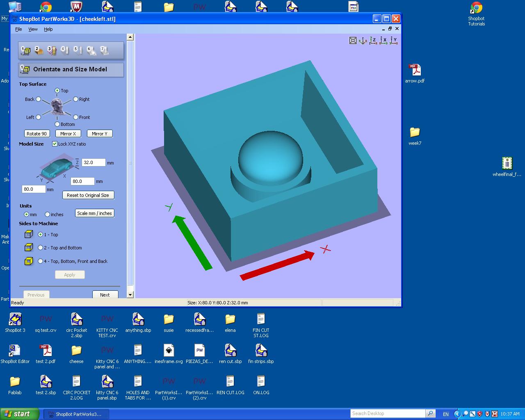This screenshot has height=420, width=525.
Task: Click the 10:37 AM clock
Action: tap(510, 414)
